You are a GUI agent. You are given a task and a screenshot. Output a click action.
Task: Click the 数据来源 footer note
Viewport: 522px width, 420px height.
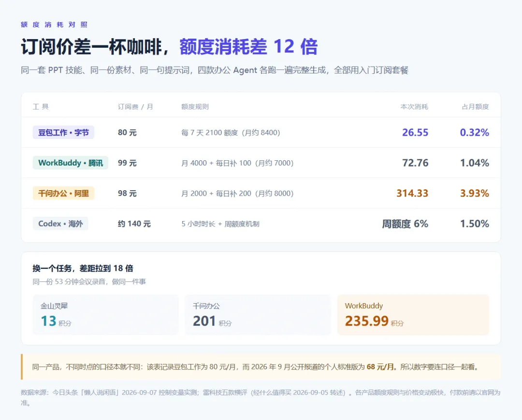[x=261, y=397]
